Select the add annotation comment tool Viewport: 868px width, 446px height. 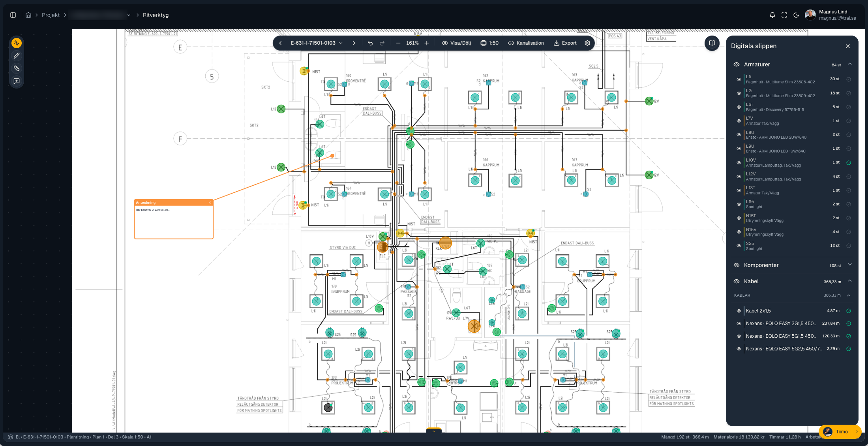coord(17,81)
